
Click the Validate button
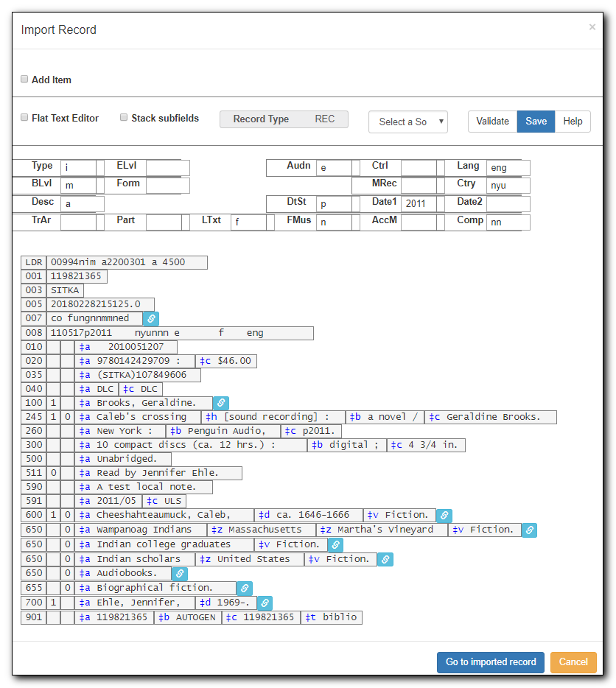click(x=493, y=121)
